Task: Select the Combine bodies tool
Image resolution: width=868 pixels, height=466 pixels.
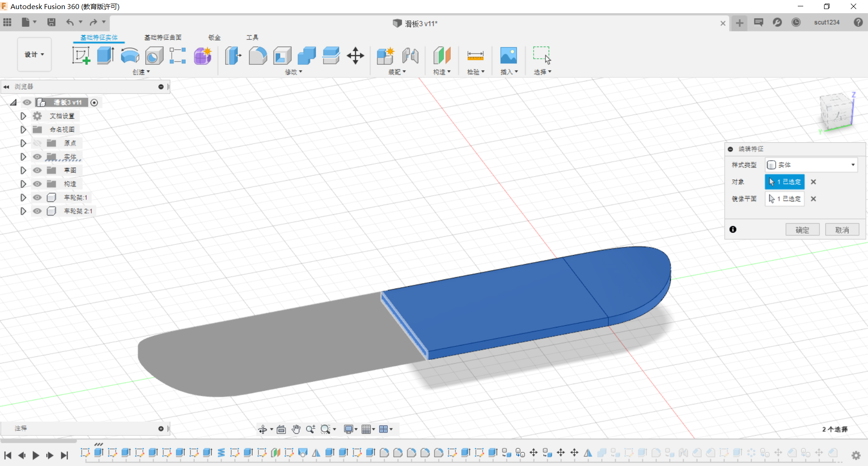Action: 307,56
